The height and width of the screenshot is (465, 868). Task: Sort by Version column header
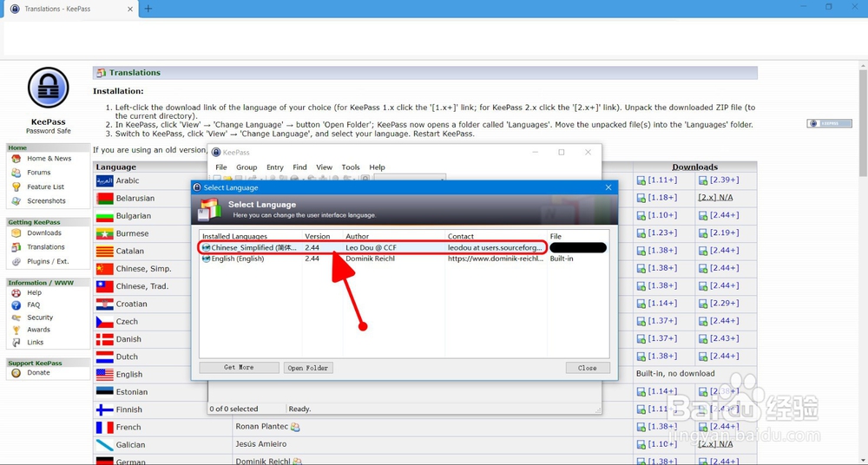click(323, 236)
